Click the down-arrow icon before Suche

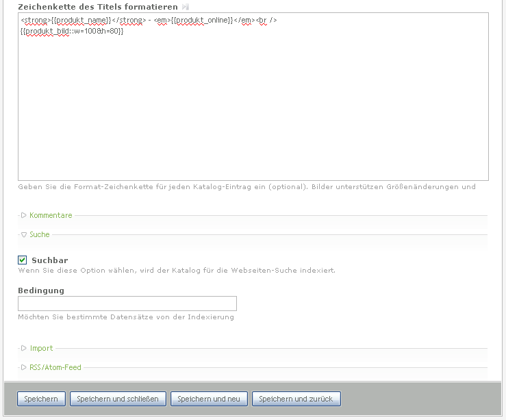pyautogui.click(x=24, y=234)
